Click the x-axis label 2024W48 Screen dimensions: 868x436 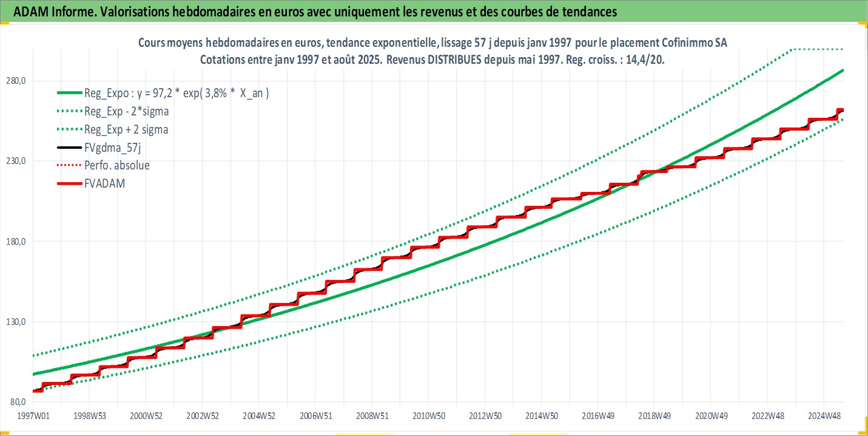pyautogui.click(x=823, y=415)
